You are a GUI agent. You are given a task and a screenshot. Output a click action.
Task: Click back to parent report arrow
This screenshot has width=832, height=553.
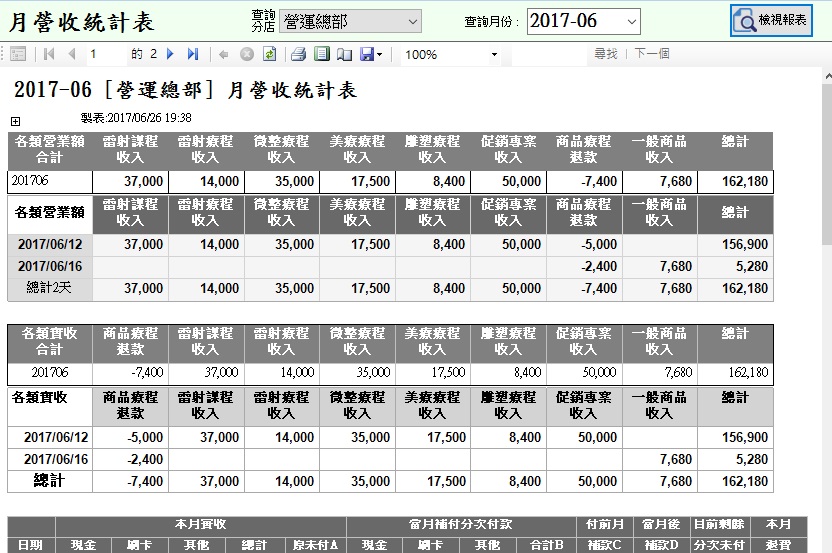click(223, 54)
